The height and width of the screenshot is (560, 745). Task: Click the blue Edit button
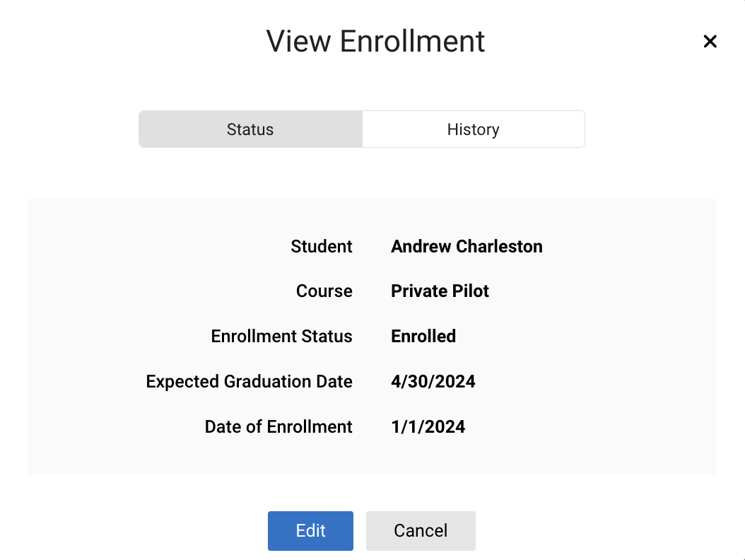[310, 531]
